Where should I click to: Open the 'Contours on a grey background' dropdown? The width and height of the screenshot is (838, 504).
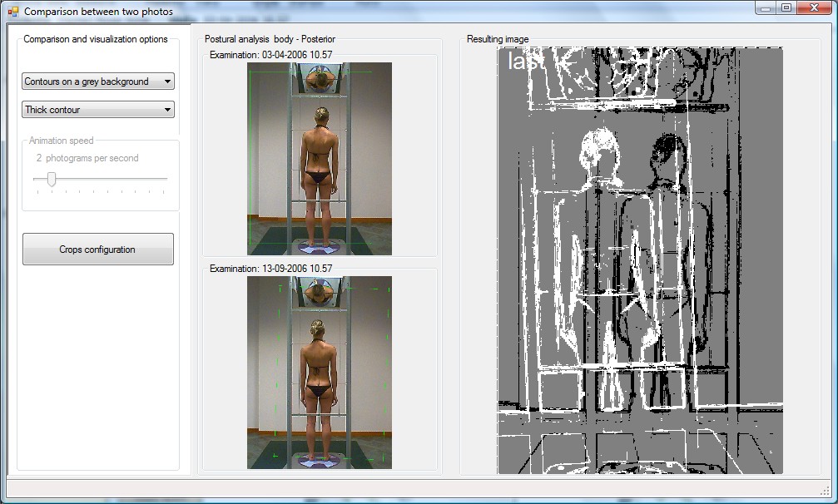(98, 82)
